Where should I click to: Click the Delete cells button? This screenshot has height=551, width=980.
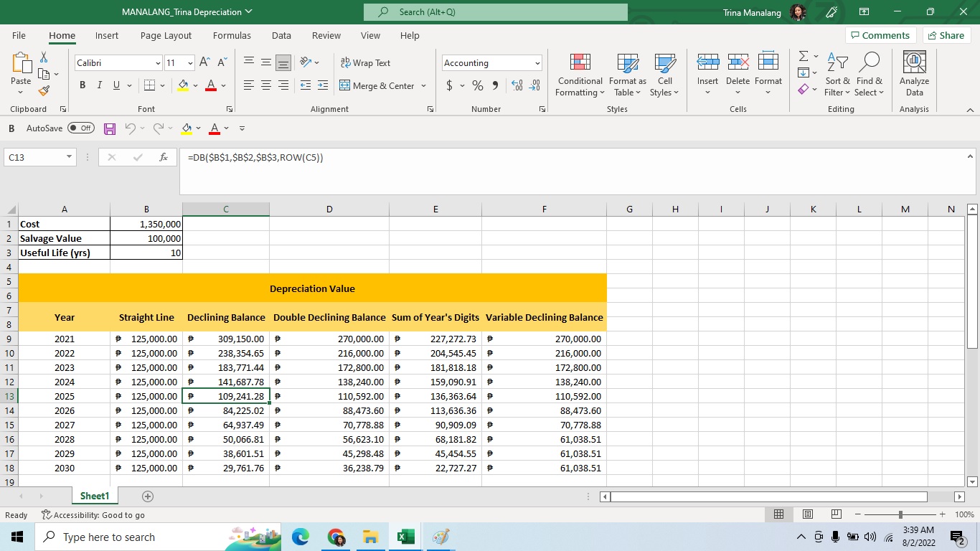(x=738, y=74)
